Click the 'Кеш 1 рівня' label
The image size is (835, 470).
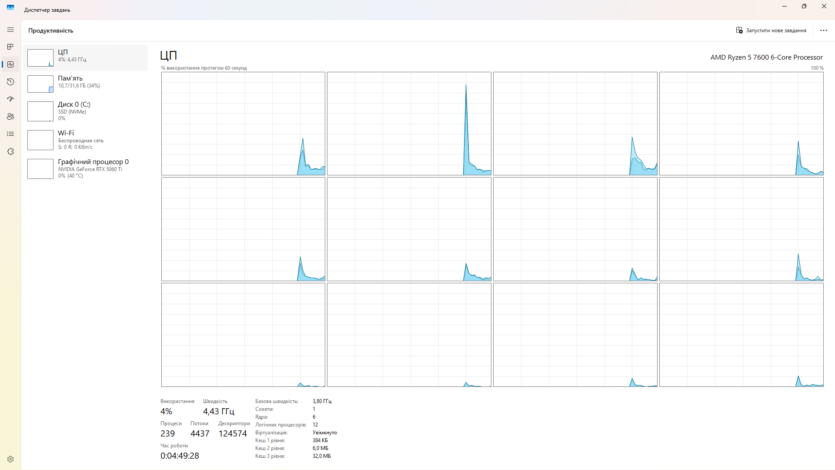pyautogui.click(x=269, y=440)
